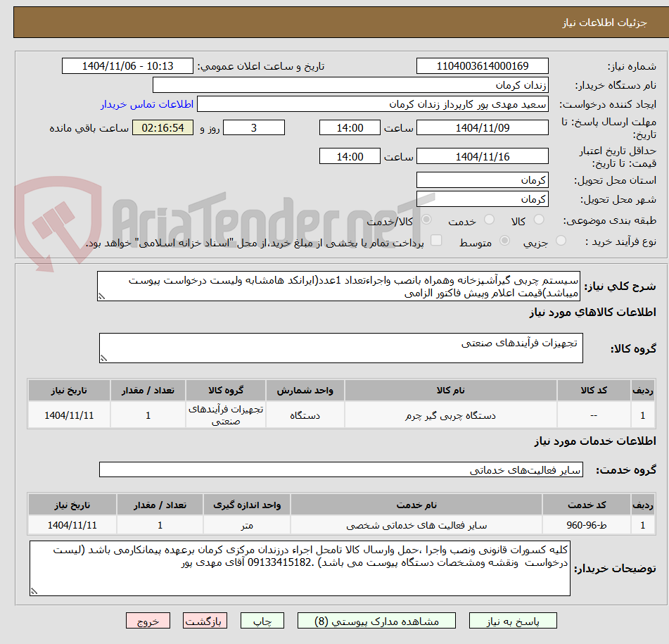Click the resize handle of شرح کلی نیاز box
This screenshot has width=669, height=644.
click(101, 296)
